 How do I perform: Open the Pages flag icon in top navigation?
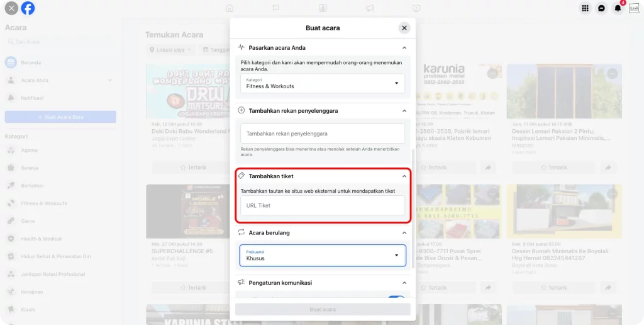(276, 8)
